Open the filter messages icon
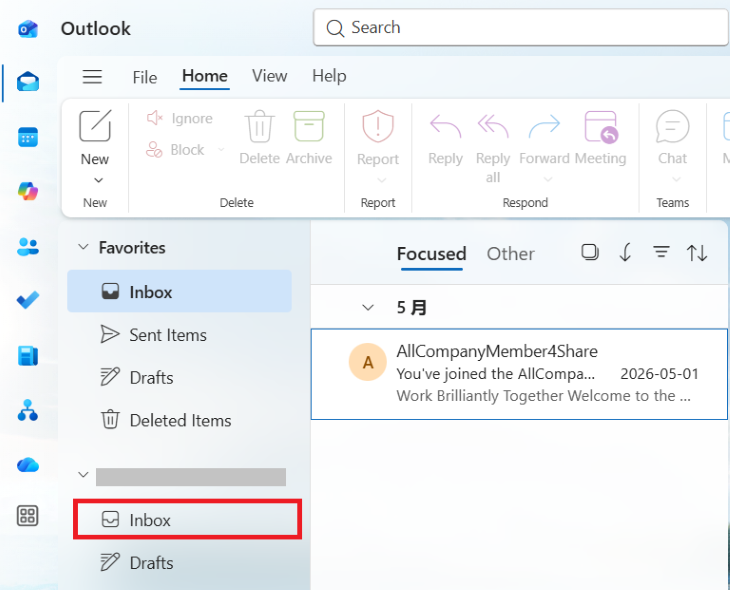730x590 pixels. tap(661, 252)
